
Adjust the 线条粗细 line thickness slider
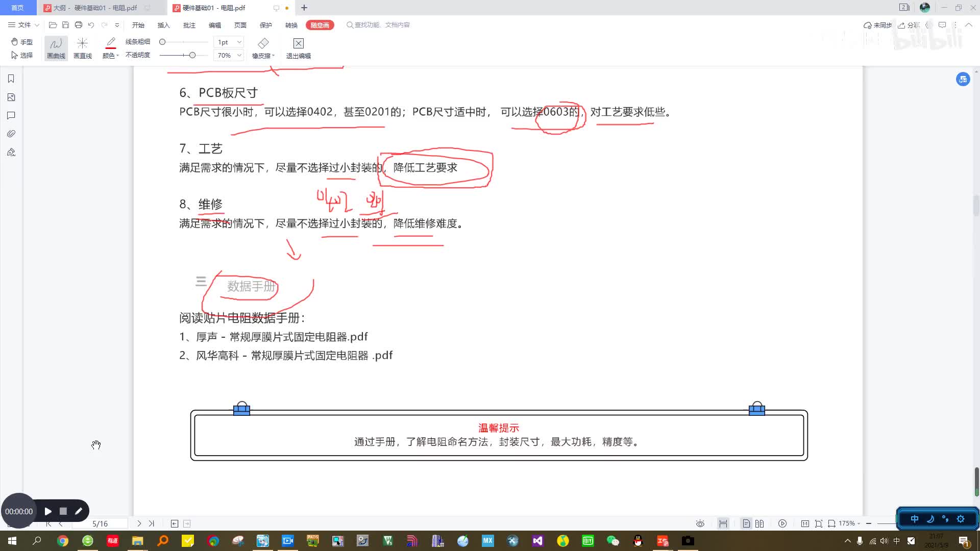click(x=184, y=42)
